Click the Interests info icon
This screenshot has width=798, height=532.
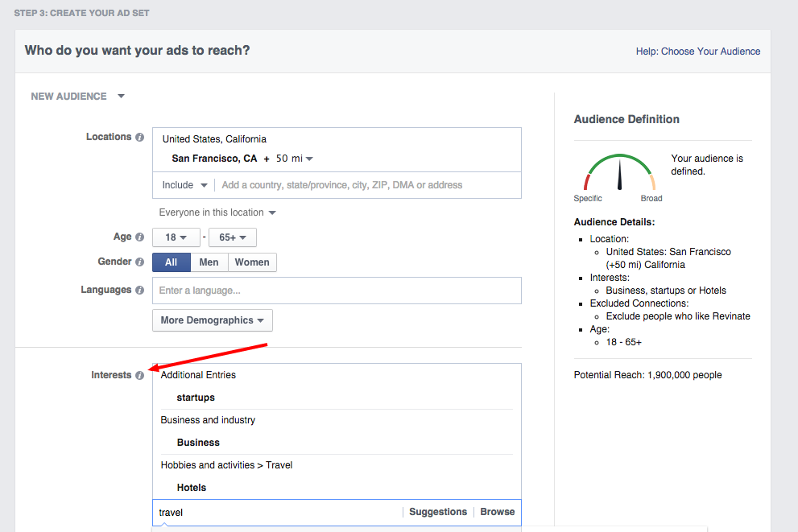[139, 375]
